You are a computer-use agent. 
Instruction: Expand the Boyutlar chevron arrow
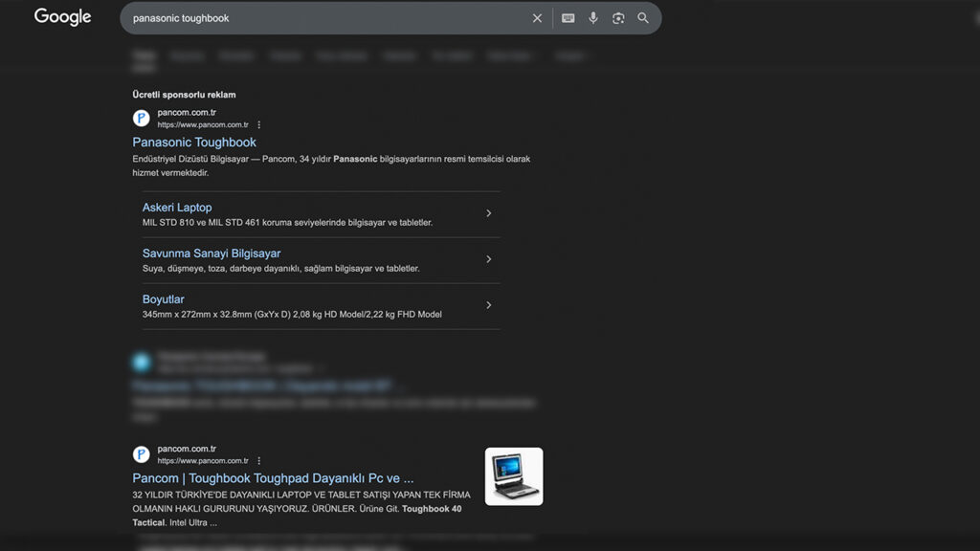point(488,305)
